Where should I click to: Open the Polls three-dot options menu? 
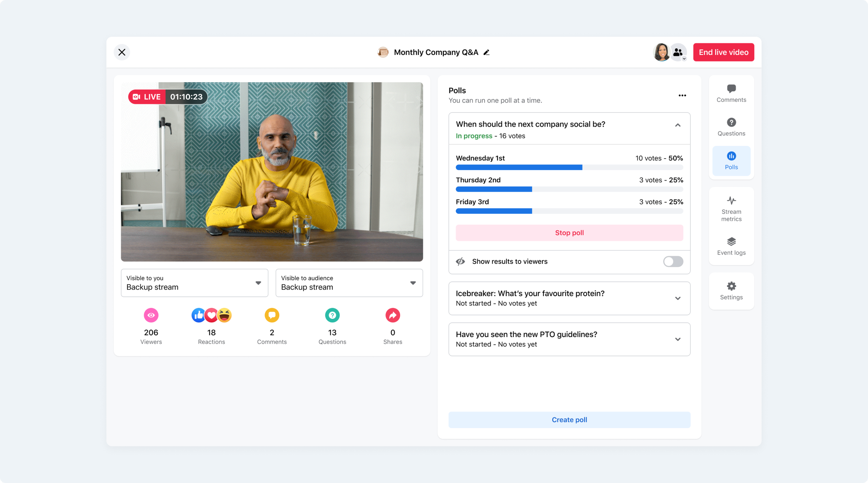[x=682, y=95]
